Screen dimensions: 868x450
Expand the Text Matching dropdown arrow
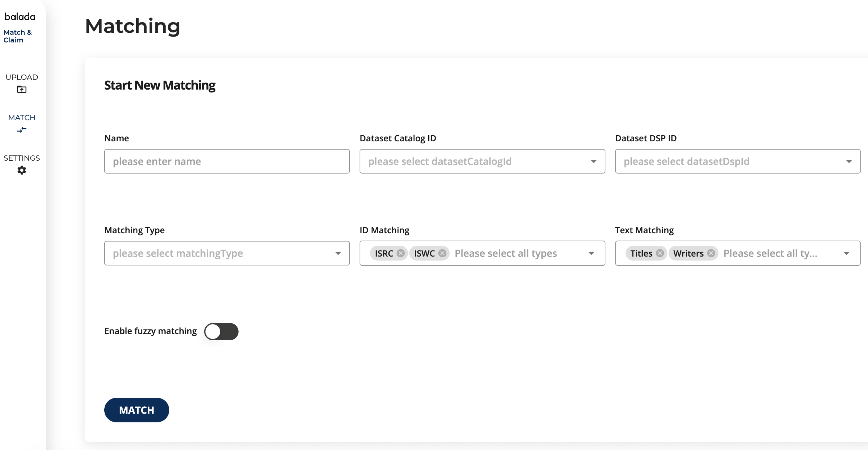pos(846,253)
